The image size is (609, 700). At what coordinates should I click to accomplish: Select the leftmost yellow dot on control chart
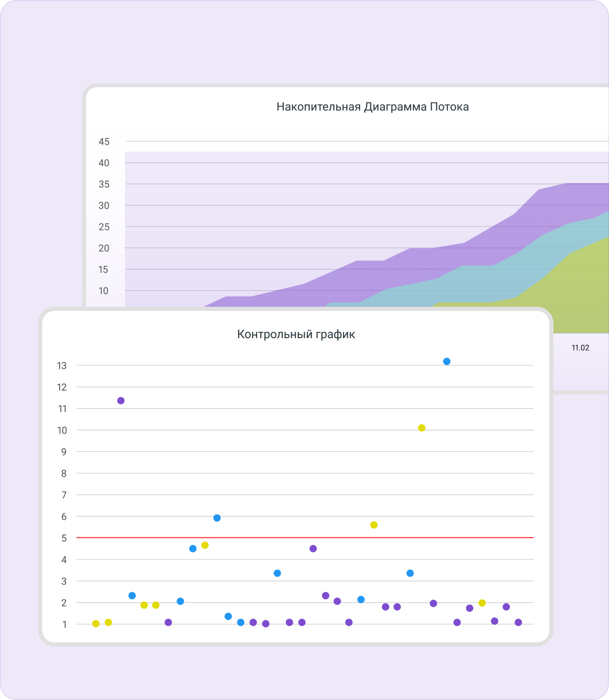[x=96, y=624]
